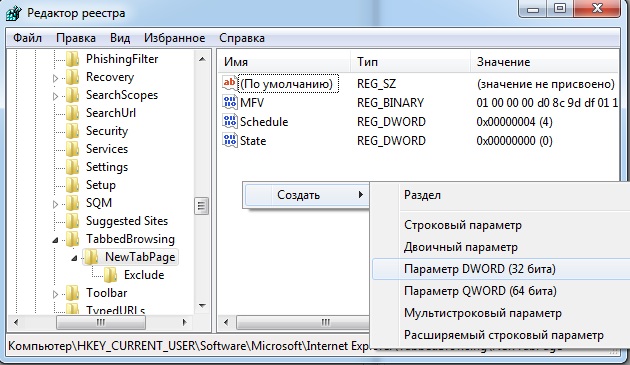The width and height of the screenshot is (630, 365).
Task: Click the (По умолчанию) string value icon
Action: pyautogui.click(x=230, y=83)
